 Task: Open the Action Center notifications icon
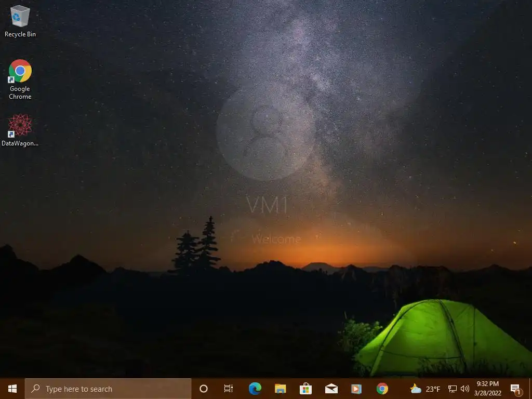(516, 389)
